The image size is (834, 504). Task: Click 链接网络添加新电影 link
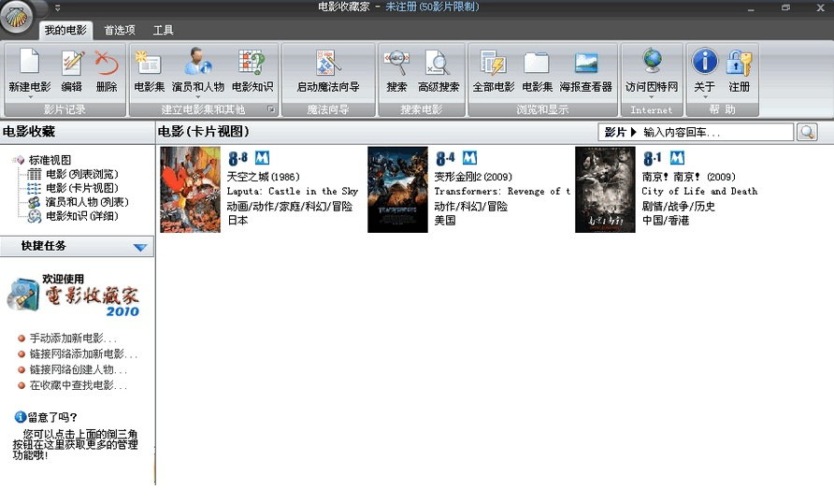pos(83,353)
